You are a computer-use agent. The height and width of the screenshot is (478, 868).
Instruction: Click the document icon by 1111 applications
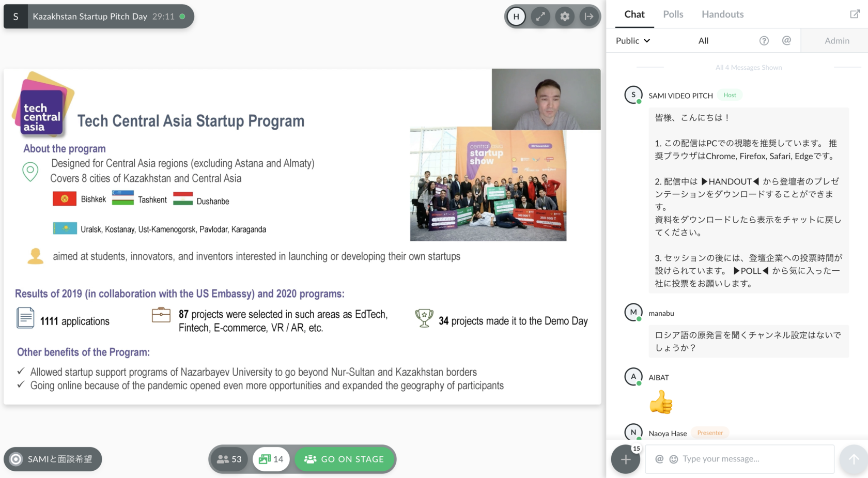click(x=25, y=318)
